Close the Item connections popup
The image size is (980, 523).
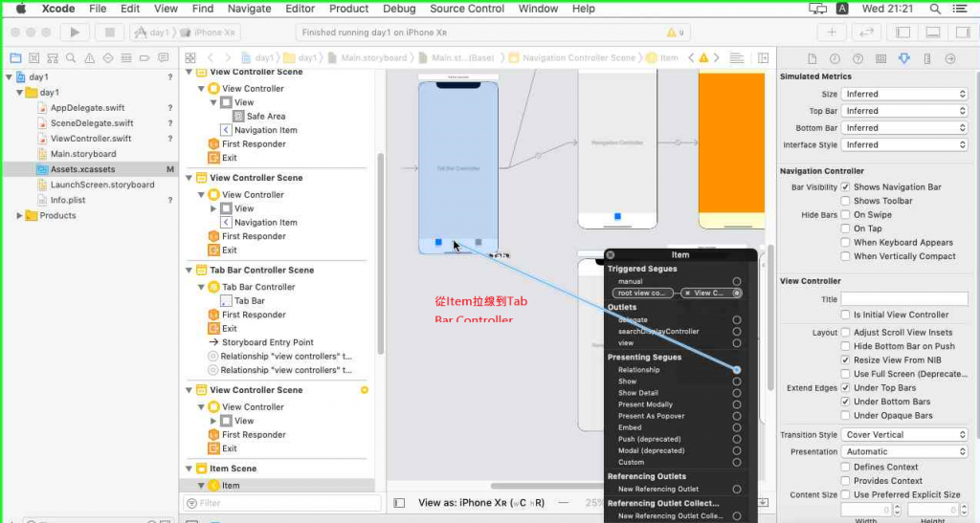click(611, 254)
